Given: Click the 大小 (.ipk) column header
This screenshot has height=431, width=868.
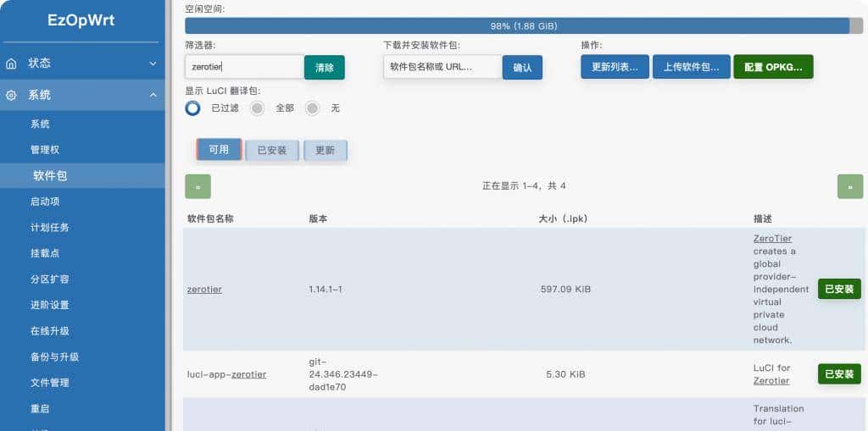Looking at the screenshot, I should 563,218.
